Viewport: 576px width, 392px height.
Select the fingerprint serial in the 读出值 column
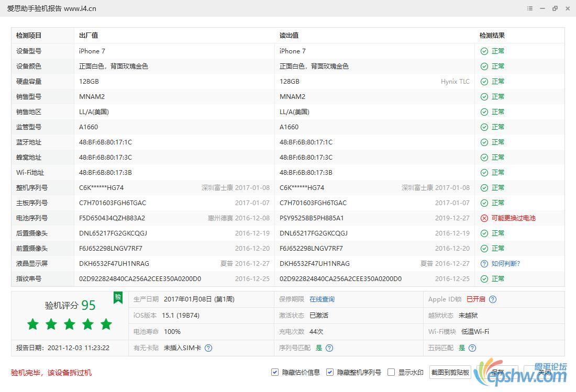340,279
